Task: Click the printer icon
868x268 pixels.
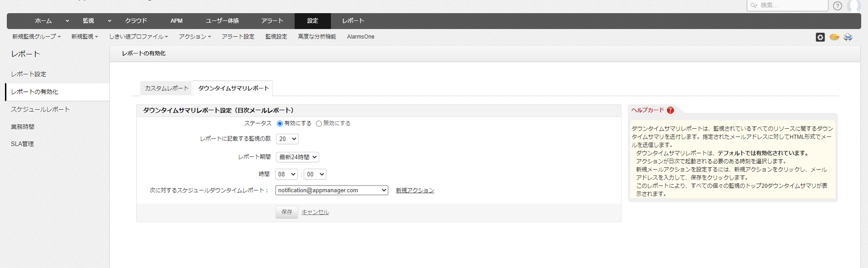Action: [848, 37]
